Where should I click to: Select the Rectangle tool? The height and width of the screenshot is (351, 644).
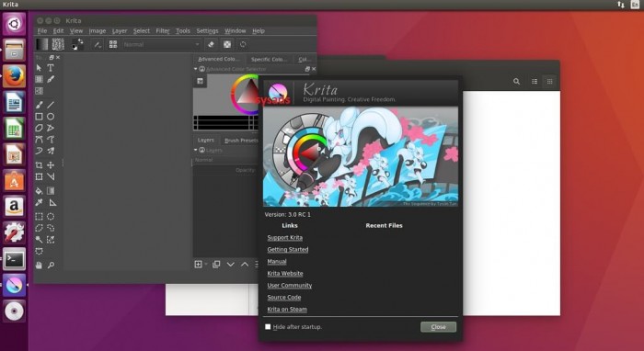click(39, 117)
